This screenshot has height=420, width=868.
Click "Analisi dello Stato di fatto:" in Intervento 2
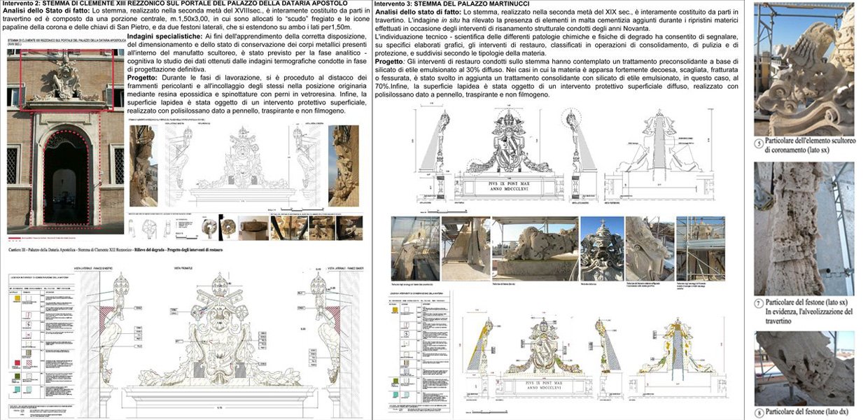(x=45, y=13)
